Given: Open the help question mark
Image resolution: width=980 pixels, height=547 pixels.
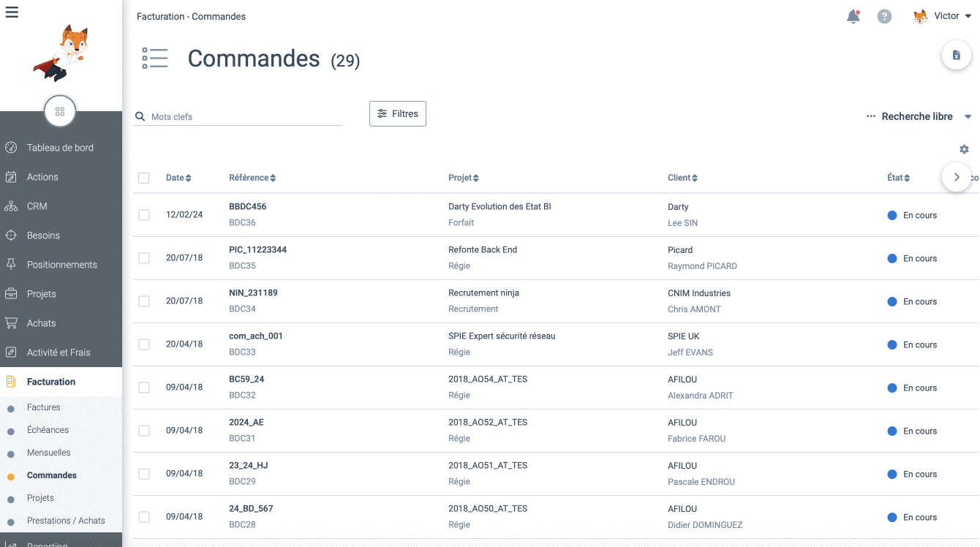Looking at the screenshot, I should (885, 16).
